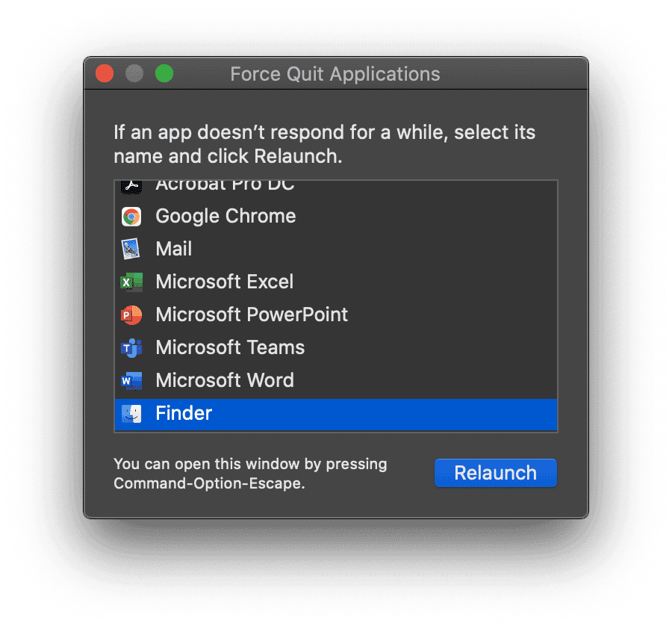Click the Microsoft Excel icon

[131, 282]
